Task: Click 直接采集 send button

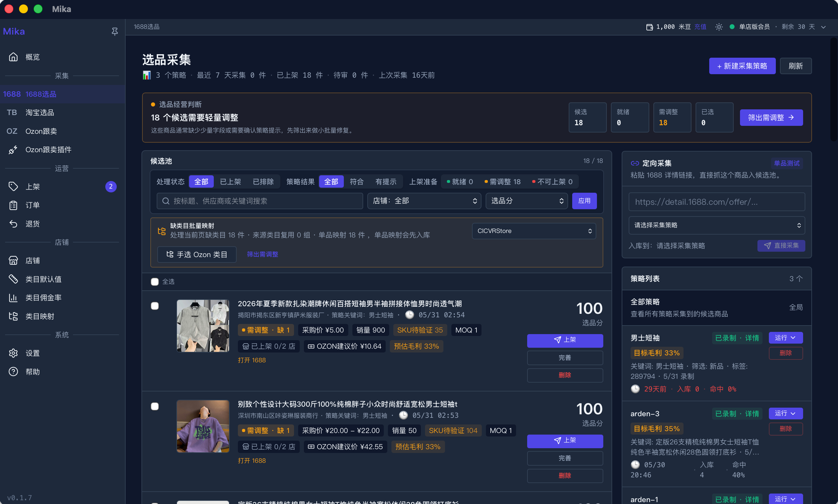Action: pyautogui.click(x=781, y=246)
